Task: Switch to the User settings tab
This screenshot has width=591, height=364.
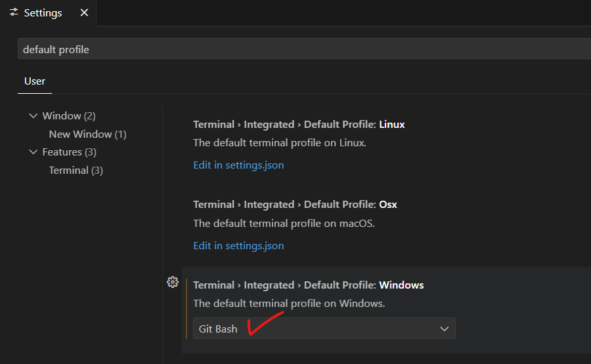Action: 35,81
